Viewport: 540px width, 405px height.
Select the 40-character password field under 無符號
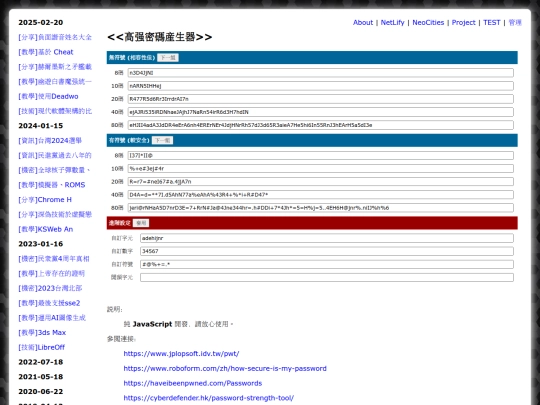tap(321, 112)
